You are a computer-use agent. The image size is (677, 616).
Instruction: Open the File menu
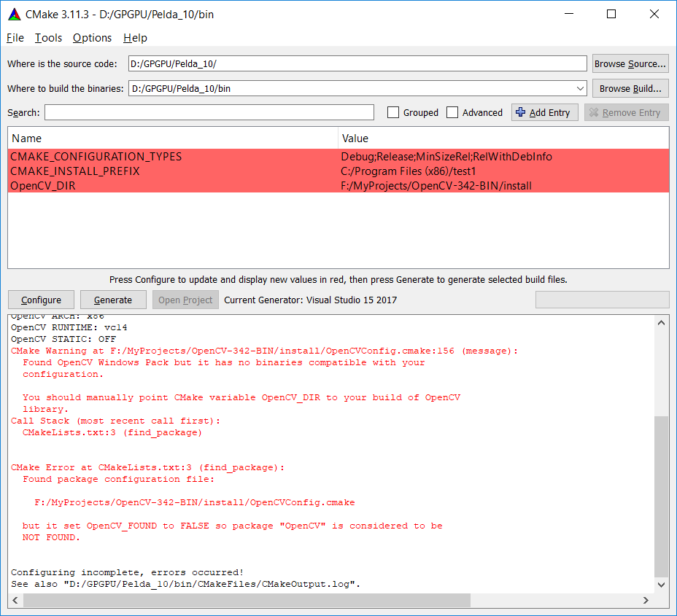click(x=15, y=38)
